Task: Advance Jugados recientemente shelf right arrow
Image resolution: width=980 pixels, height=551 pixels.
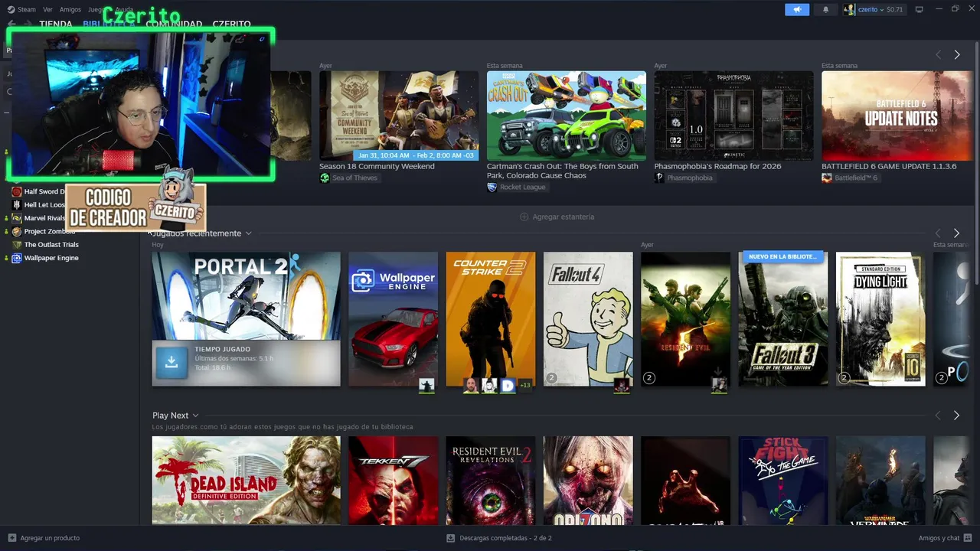Action: coord(956,233)
